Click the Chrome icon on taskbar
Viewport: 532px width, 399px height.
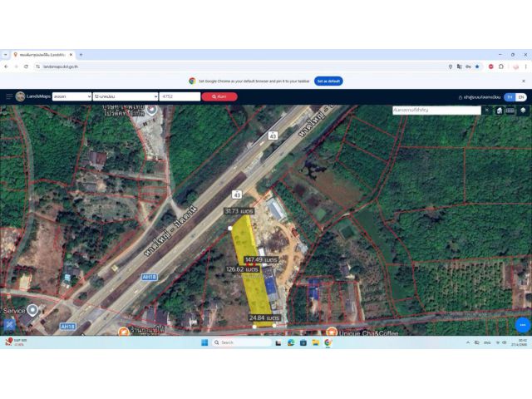328,342
